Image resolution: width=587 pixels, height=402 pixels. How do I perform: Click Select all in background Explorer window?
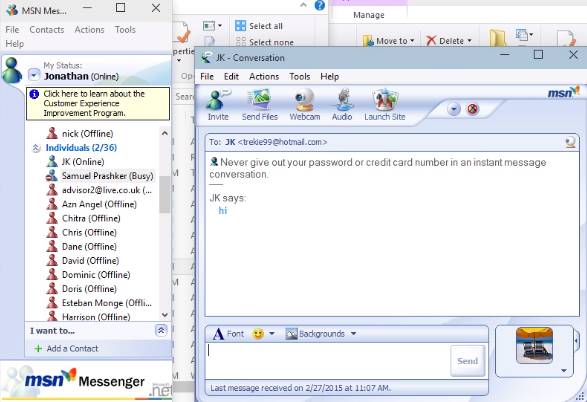click(x=259, y=26)
